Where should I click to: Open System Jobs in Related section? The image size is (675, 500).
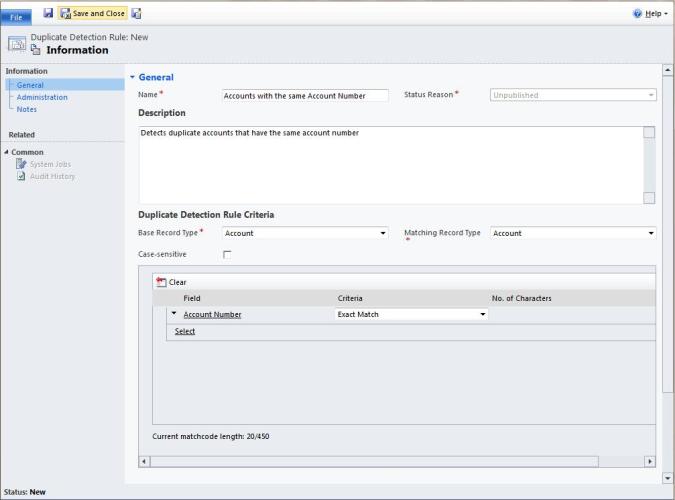pos(50,164)
